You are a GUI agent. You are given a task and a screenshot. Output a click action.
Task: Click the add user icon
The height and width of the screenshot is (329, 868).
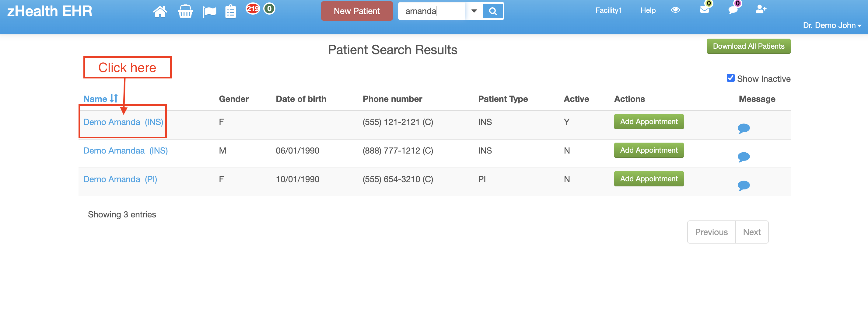coord(761,9)
